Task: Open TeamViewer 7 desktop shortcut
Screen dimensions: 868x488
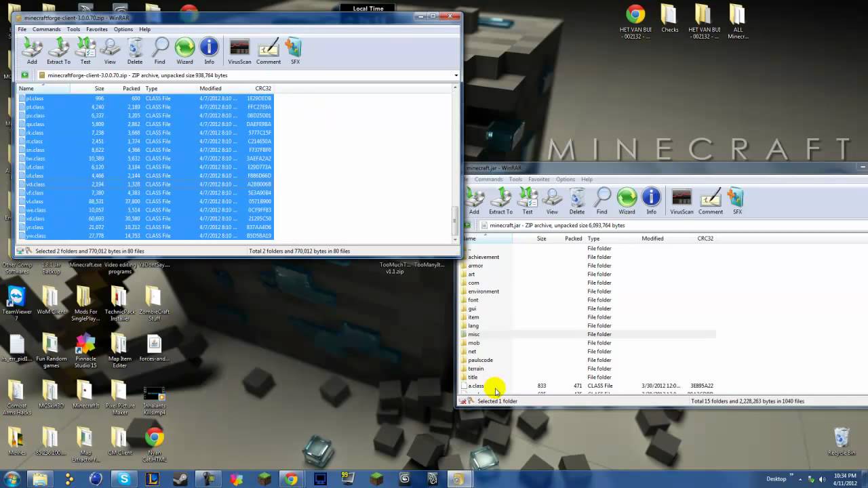Action: [x=16, y=304]
